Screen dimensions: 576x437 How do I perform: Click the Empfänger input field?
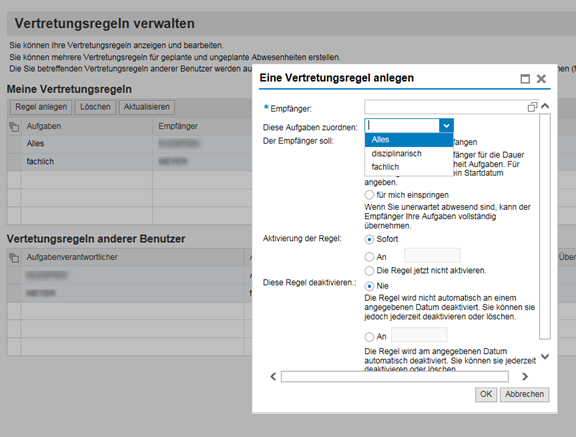pos(446,107)
